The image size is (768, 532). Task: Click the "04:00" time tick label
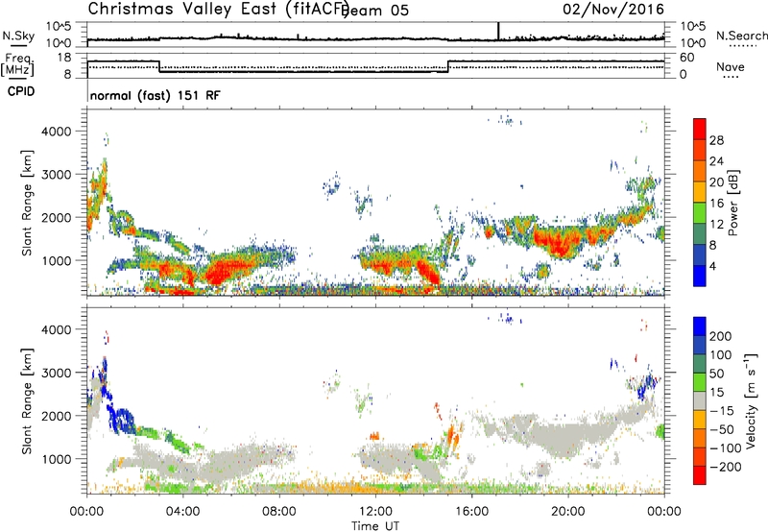(x=183, y=512)
